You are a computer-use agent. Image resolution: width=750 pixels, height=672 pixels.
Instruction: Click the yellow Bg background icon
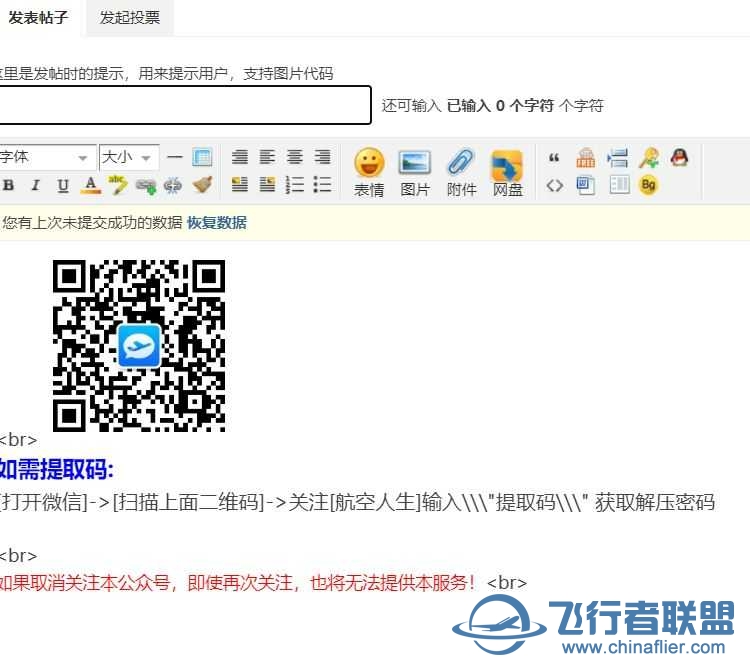[x=649, y=185]
